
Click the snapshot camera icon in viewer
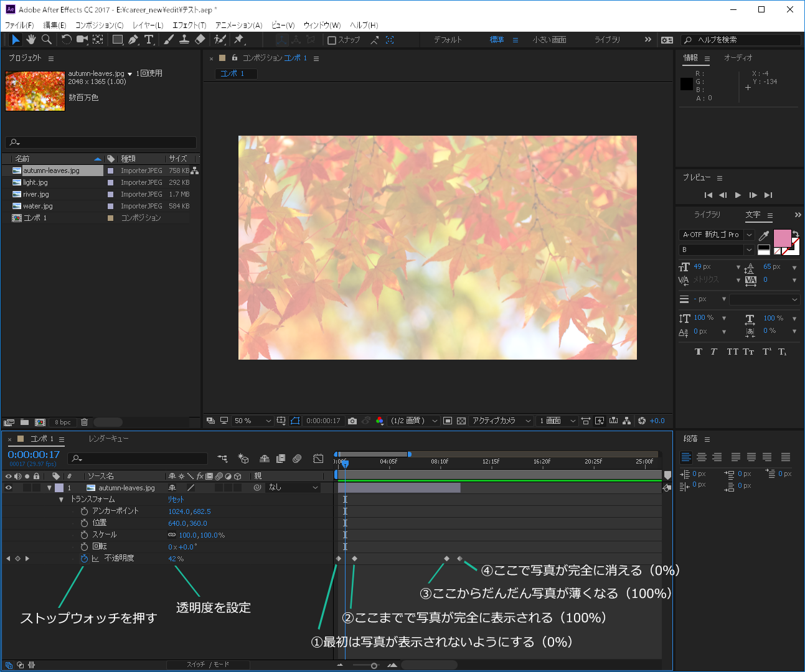click(352, 421)
